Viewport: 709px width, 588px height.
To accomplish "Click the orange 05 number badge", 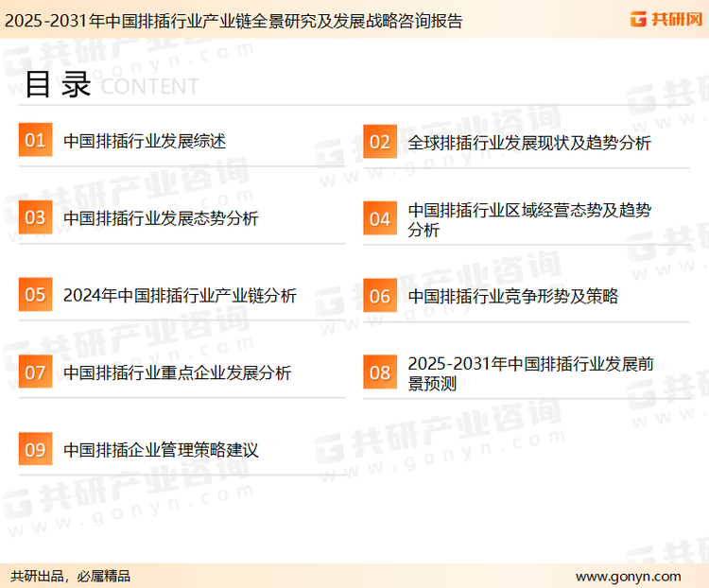I will click(x=35, y=294).
